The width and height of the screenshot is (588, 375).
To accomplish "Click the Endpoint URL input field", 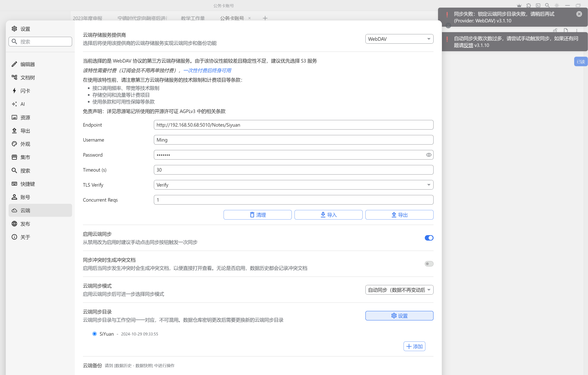I will tap(293, 125).
